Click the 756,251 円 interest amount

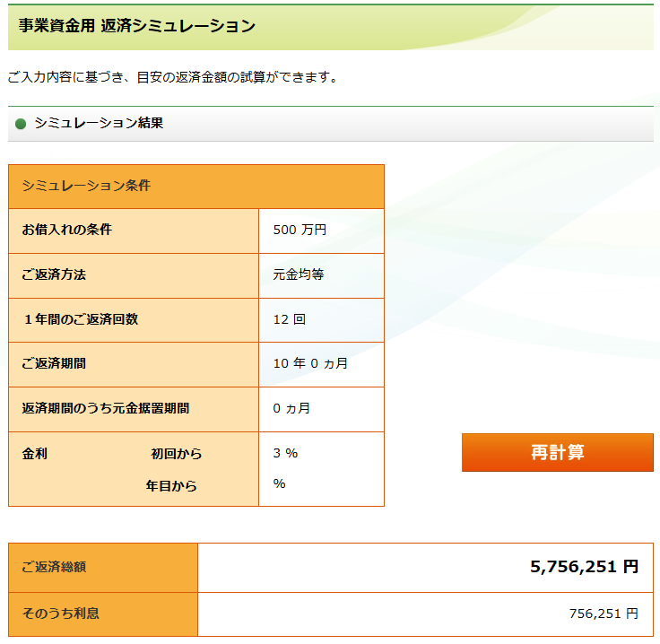pyautogui.click(x=604, y=614)
